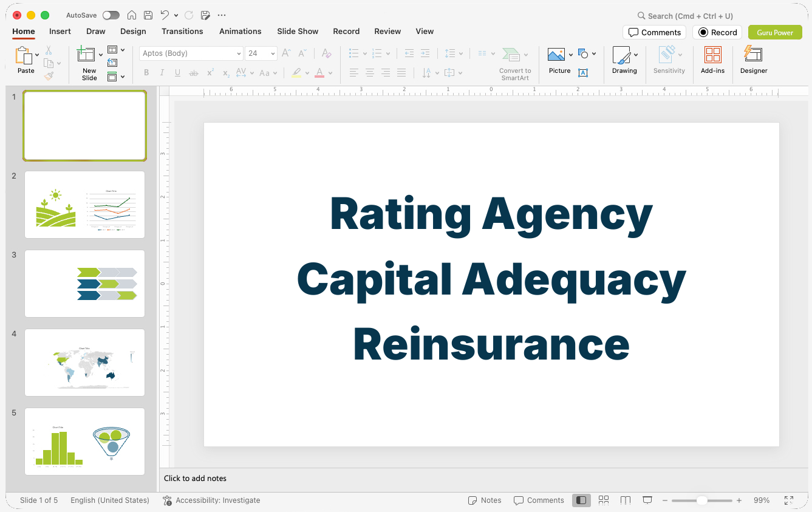Click the text highlight color swatch
The height and width of the screenshot is (512, 812).
coord(296,73)
